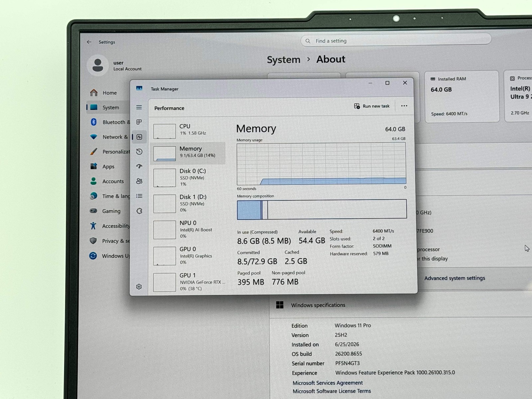
Task: Click the Windows logo icon beside specifications
Action: (x=280, y=305)
